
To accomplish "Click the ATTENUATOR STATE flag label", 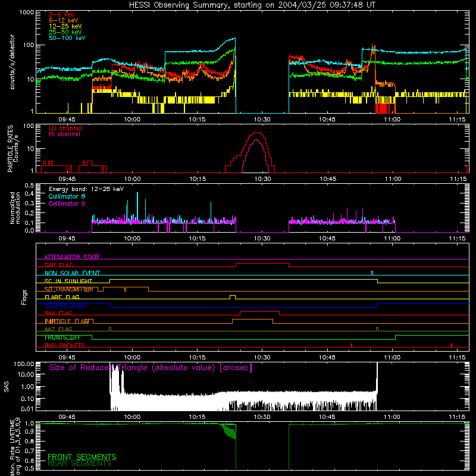I will tap(72, 257).
